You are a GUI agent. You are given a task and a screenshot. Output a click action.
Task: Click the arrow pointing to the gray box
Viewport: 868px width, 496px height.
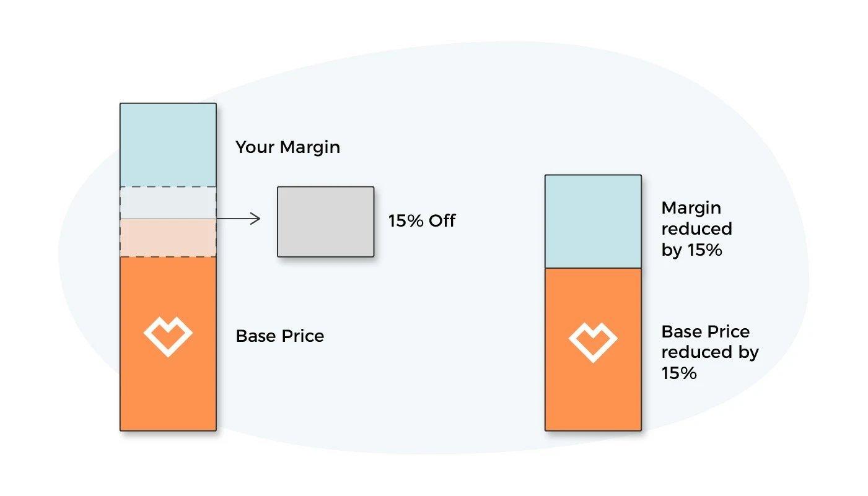pyautogui.click(x=239, y=219)
